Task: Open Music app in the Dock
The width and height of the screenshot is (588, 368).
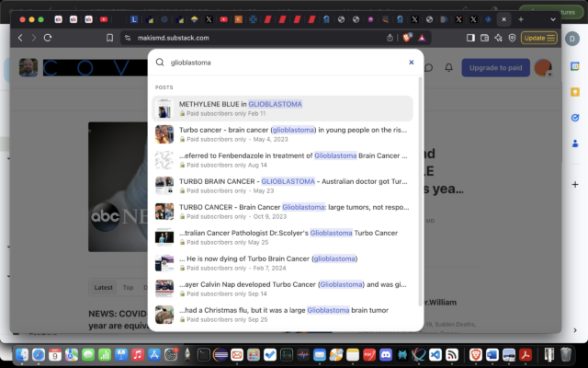Action: 138,354
